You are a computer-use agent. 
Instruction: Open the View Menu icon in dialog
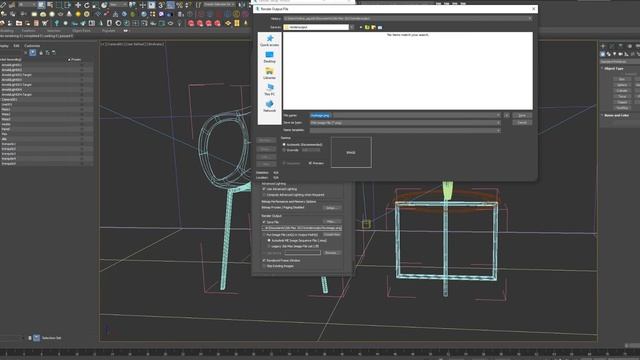(380, 27)
